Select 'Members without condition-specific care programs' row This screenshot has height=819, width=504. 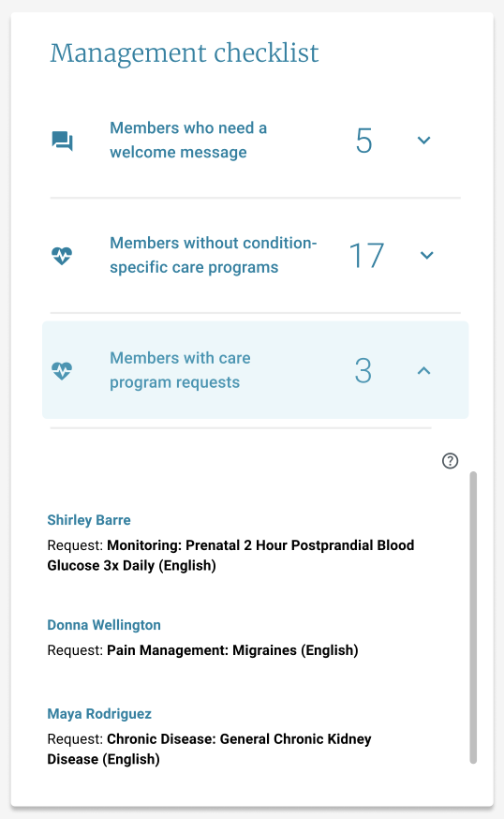click(256, 255)
